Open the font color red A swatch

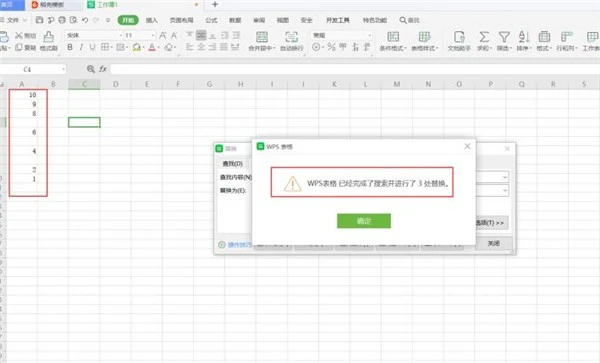point(152,47)
